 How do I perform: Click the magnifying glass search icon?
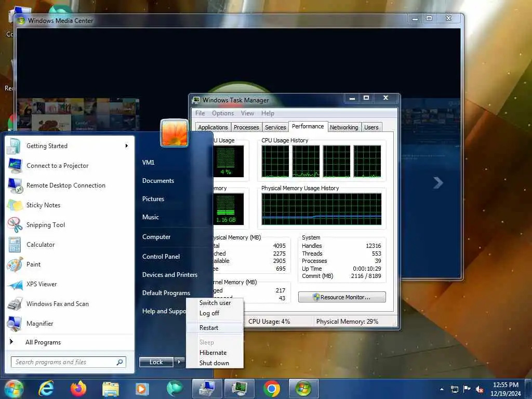point(120,362)
